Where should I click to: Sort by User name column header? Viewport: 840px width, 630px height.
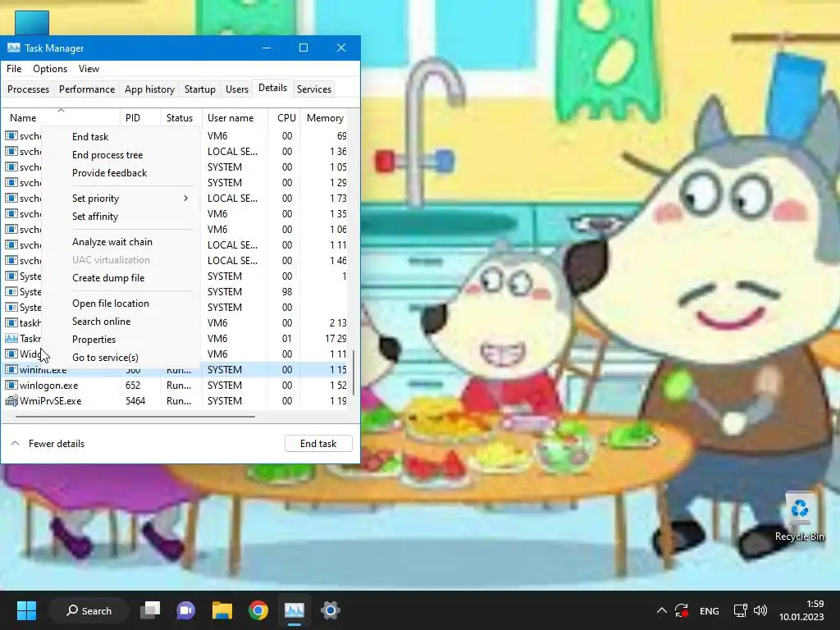click(x=234, y=118)
